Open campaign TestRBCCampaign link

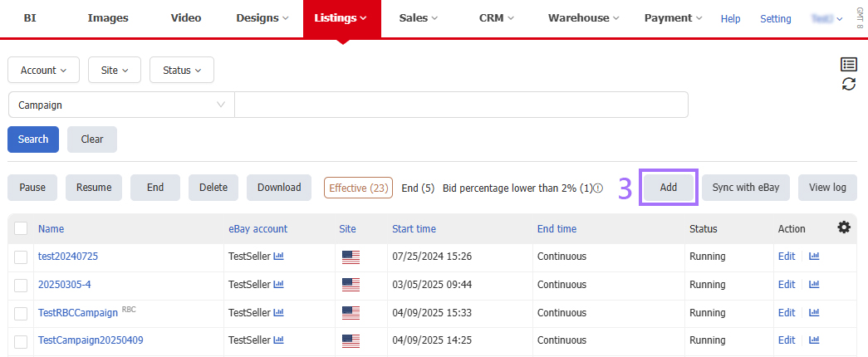78,313
